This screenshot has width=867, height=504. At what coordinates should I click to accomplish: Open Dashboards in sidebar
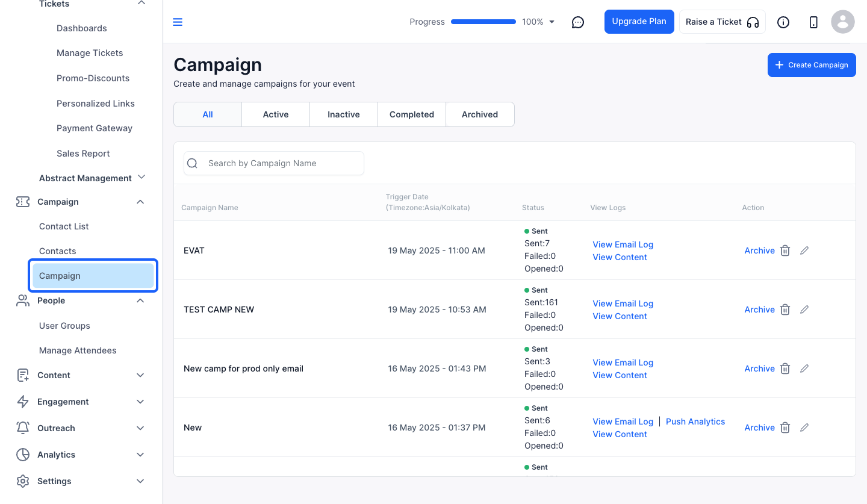click(x=82, y=28)
